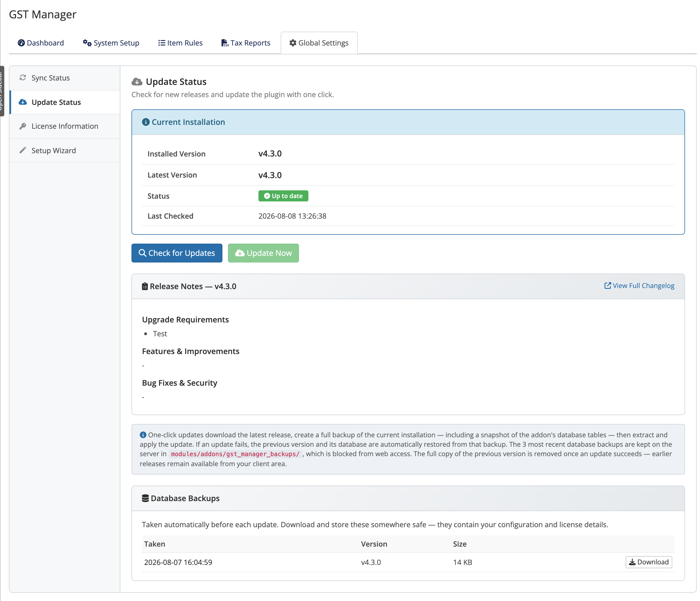This screenshot has height=601, width=700.
Task: Click the Latest Version value v4.3.0
Action: coord(270,175)
